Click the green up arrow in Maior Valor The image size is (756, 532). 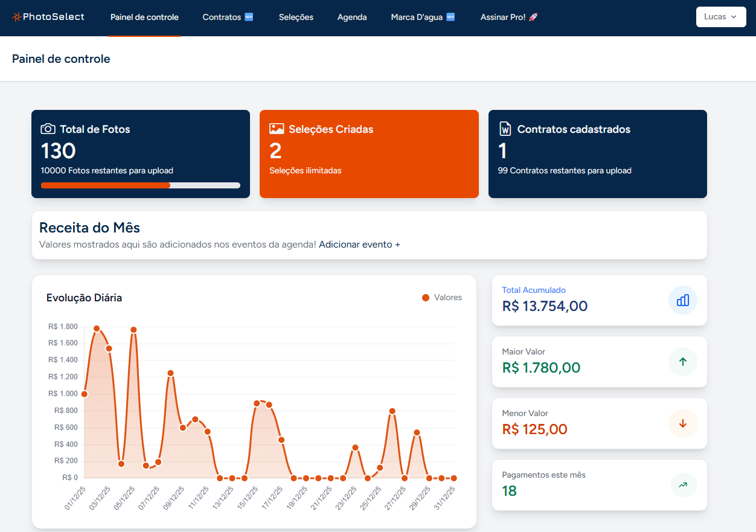coord(682,362)
